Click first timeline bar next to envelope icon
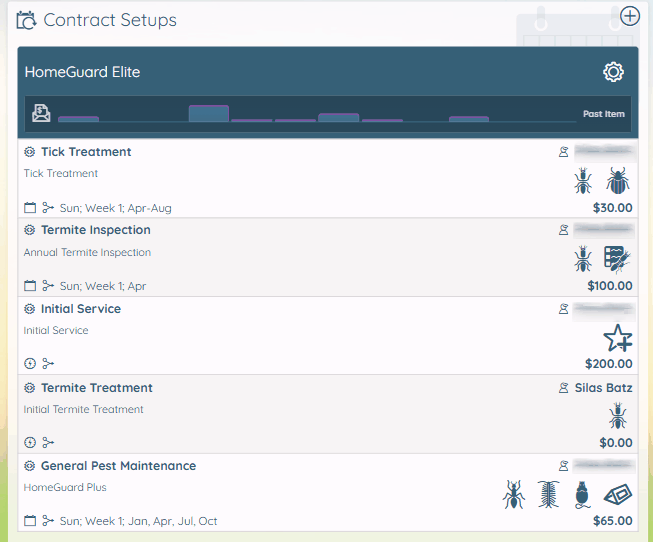The width and height of the screenshot is (653, 542). 78,119
